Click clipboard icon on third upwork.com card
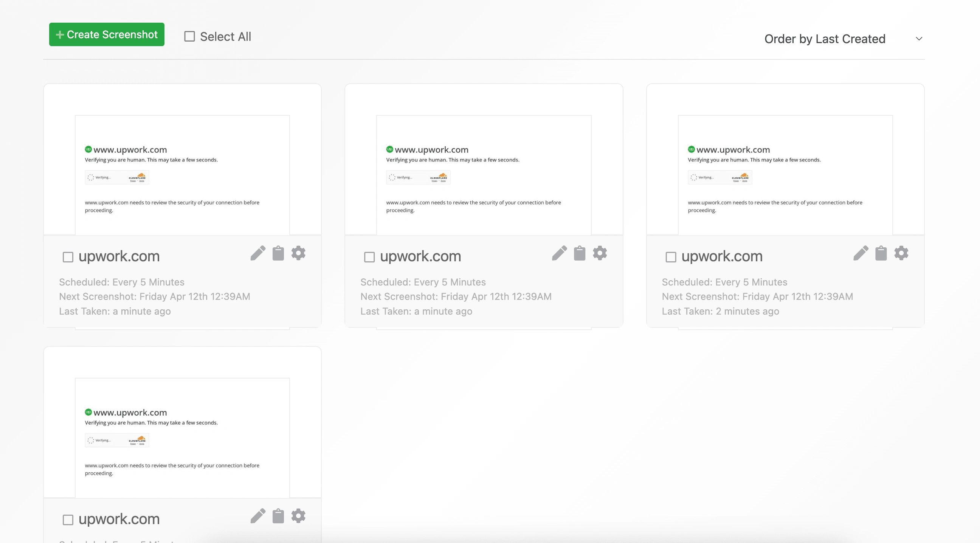 (x=881, y=253)
